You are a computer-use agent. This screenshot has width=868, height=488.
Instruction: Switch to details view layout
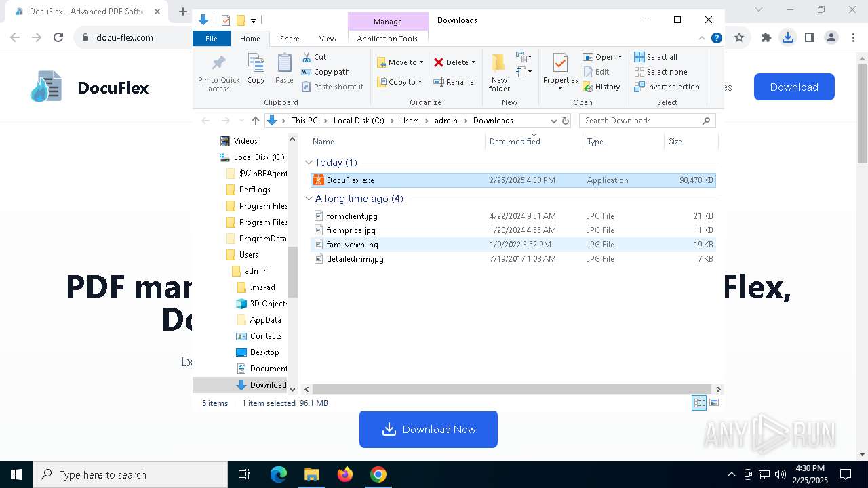click(699, 403)
